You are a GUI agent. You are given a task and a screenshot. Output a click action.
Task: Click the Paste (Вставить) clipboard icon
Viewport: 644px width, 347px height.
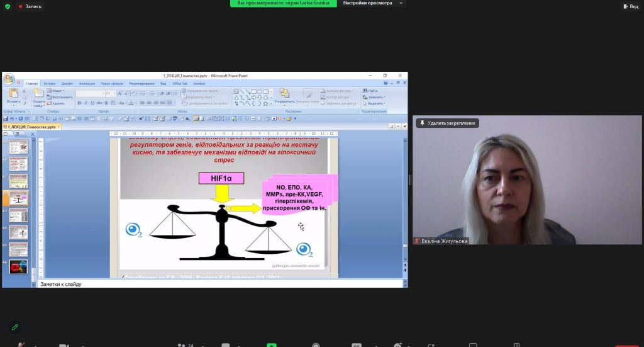click(13, 94)
